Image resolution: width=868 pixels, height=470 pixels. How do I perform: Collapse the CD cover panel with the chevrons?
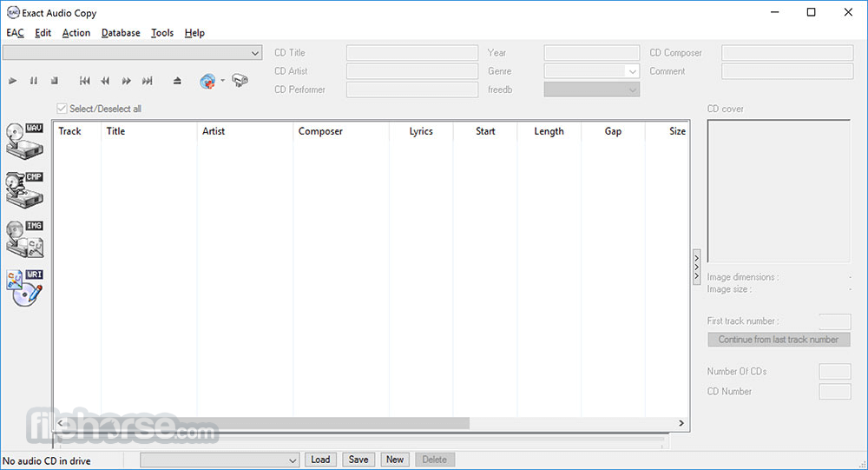click(x=696, y=268)
